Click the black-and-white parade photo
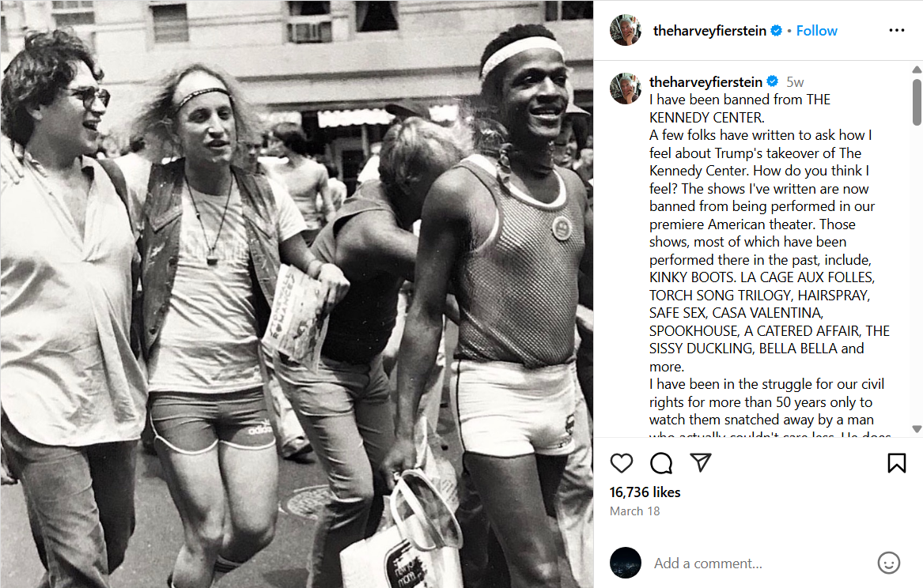This screenshot has height=588, width=923. pos(297,294)
